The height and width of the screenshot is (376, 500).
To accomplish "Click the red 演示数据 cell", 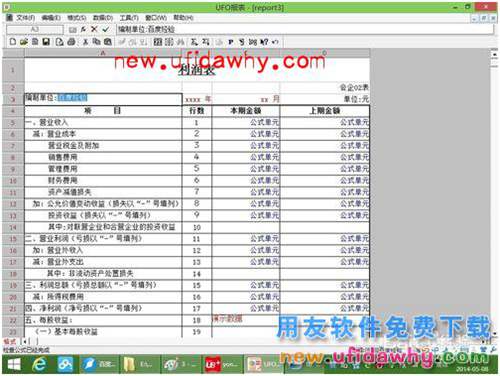I will point(246,320).
